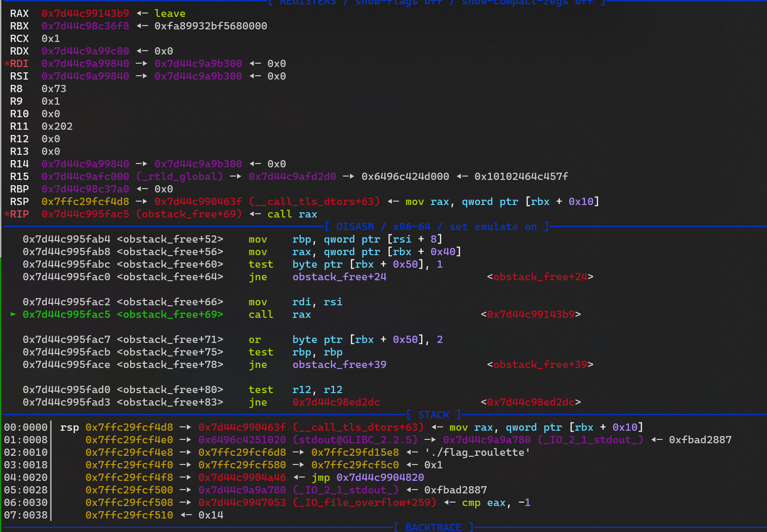Click the <obstack_free+39> jump target annotation
Viewport: 767px width, 532px height.
tap(540, 365)
